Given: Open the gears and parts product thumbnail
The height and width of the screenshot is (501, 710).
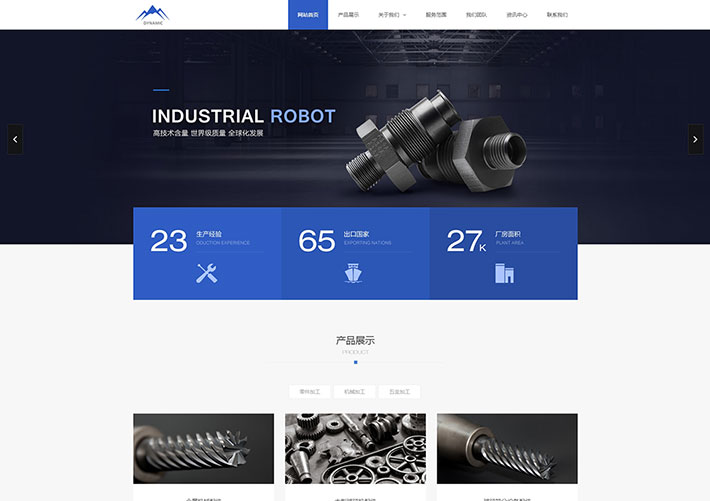Looking at the screenshot, I should 355,449.
